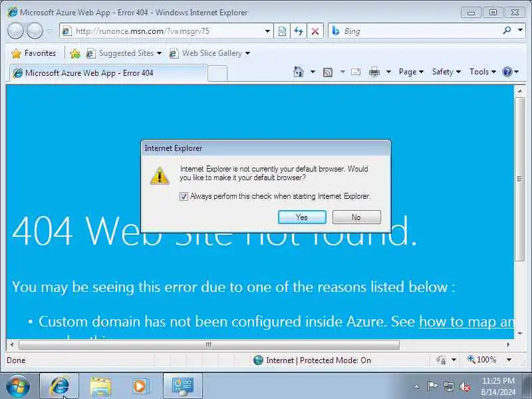Open the Favorites star button

33,53
